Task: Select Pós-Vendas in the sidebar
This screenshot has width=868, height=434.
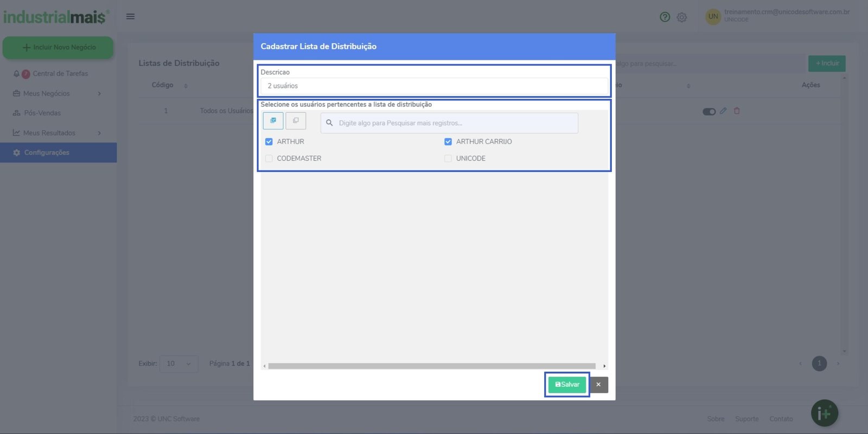Action: (42, 113)
